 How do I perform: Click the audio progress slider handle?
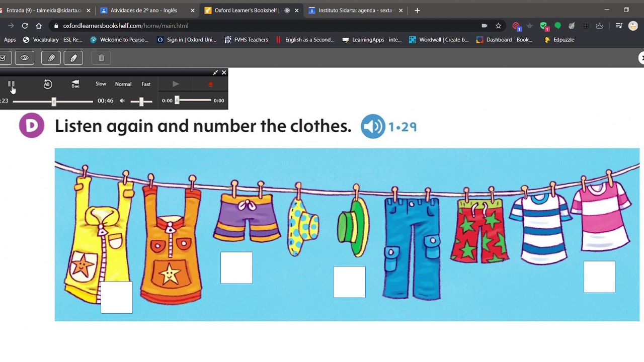(54, 102)
